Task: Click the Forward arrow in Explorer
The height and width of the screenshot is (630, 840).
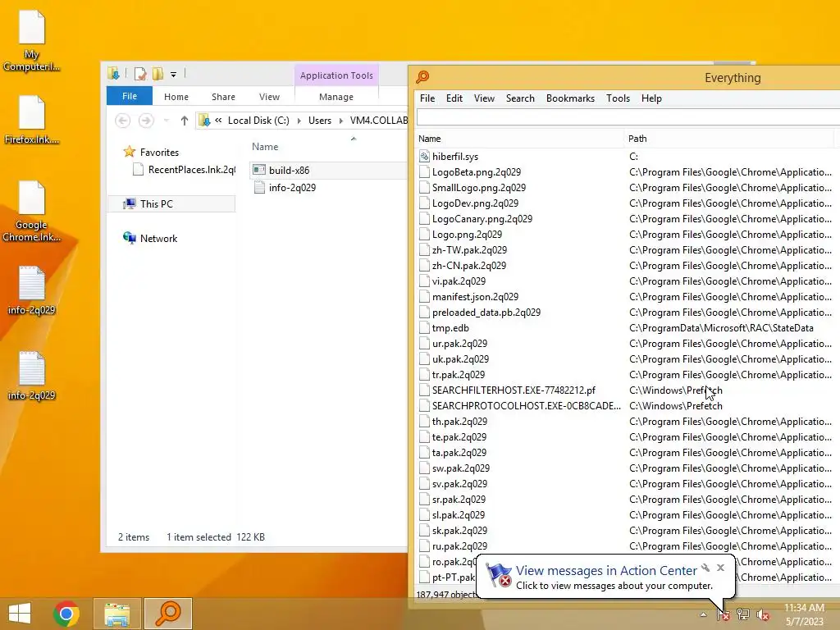Action: pyautogui.click(x=146, y=121)
